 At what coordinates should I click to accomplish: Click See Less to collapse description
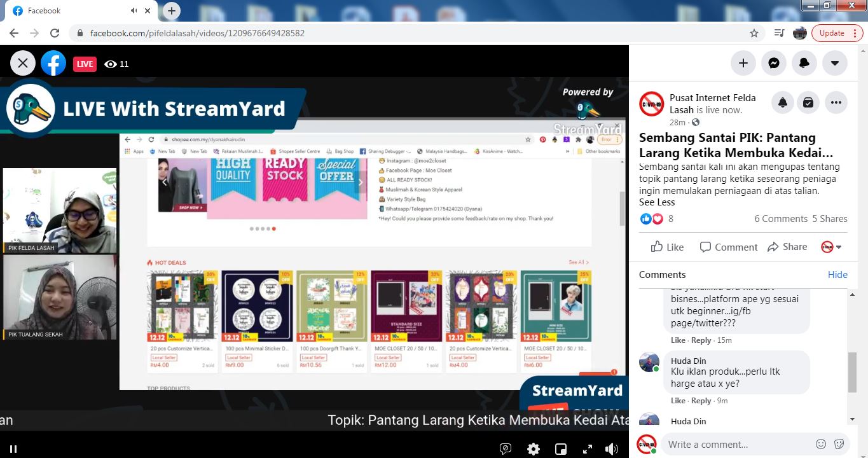click(657, 202)
